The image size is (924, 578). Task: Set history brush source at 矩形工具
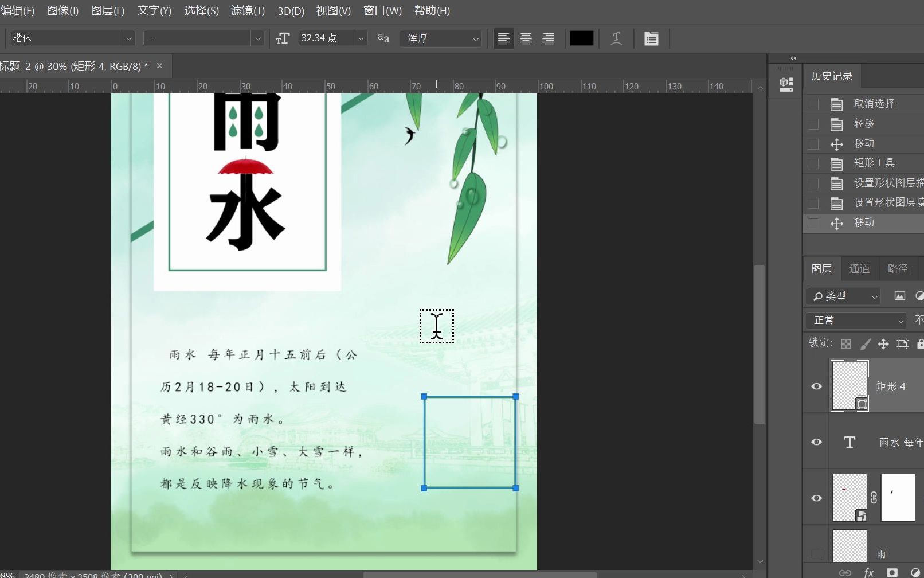(813, 163)
